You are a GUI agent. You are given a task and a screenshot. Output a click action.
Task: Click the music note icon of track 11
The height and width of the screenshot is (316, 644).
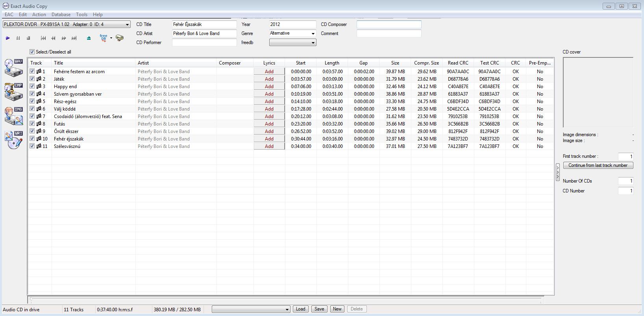point(39,146)
